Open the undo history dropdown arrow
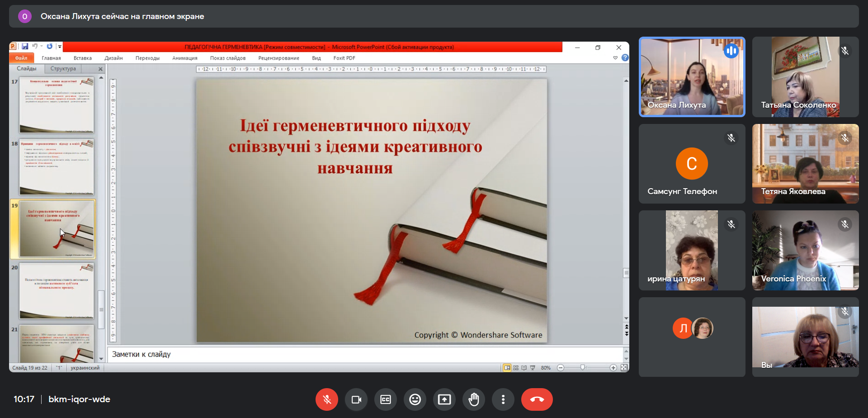The image size is (868, 418). 42,47
